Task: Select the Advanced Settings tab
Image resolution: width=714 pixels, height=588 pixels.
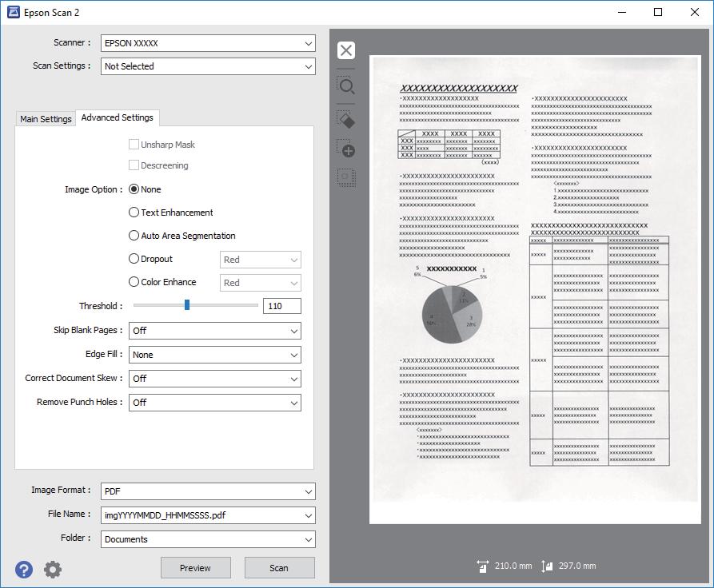Action: click(x=118, y=117)
